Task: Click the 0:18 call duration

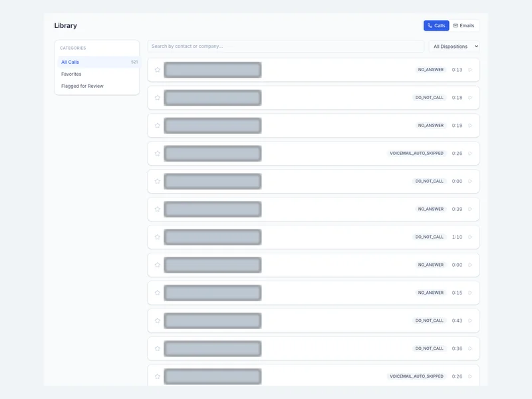Action: tap(457, 97)
